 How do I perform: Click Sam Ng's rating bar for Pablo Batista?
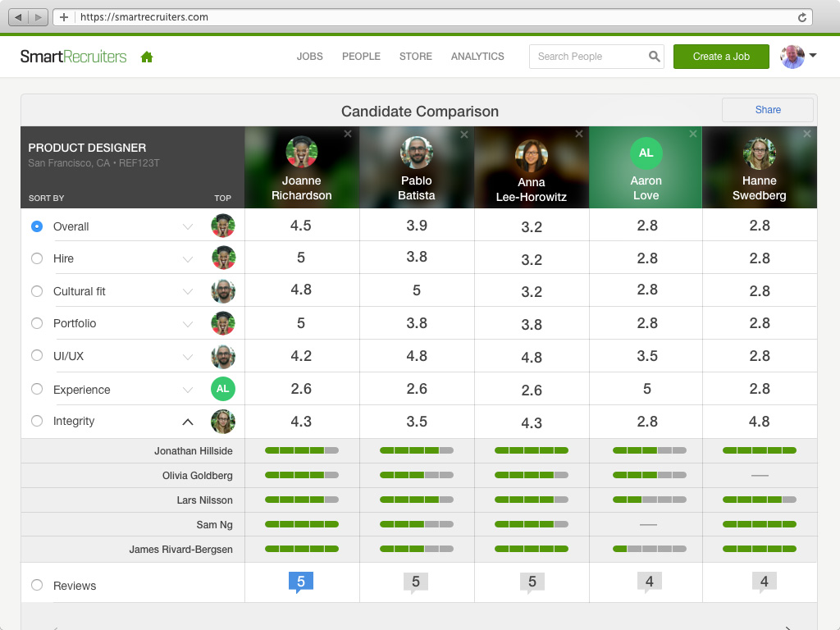click(x=416, y=524)
